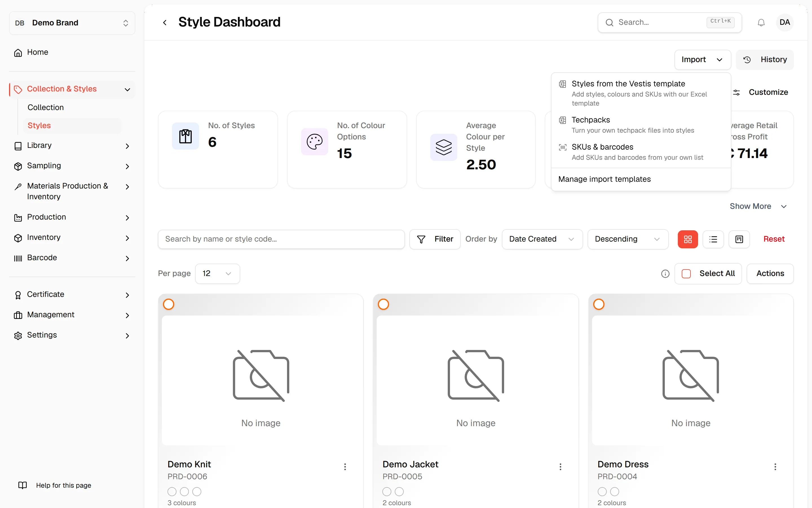This screenshot has width=812, height=508.
Task: Click the Customize button
Action: pyautogui.click(x=761, y=92)
